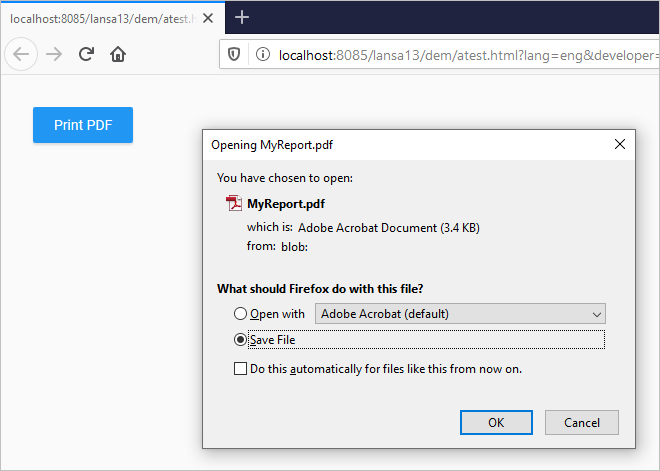Switch to the localhost:8085 browser tab

110,17
